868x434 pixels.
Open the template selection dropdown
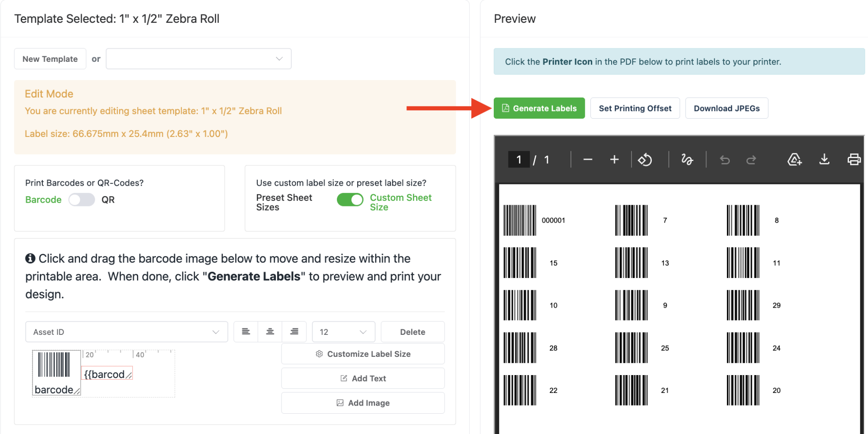(198, 59)
